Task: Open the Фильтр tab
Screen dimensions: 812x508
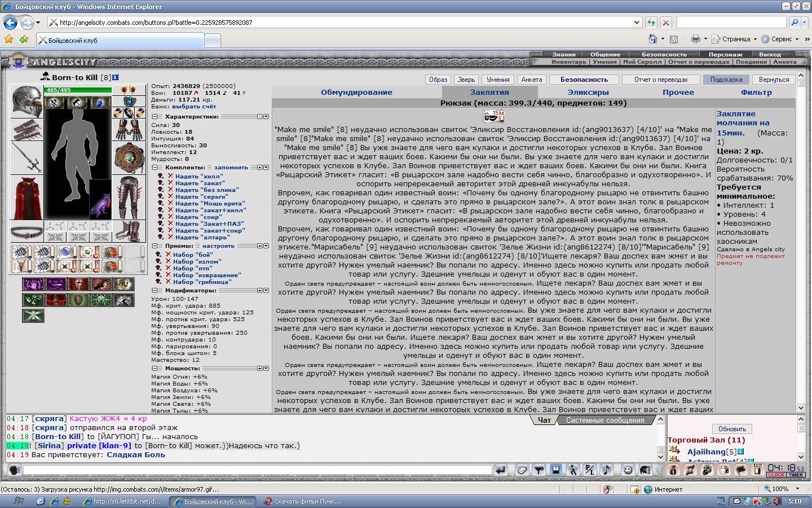Action: click(x=756, y=92)
